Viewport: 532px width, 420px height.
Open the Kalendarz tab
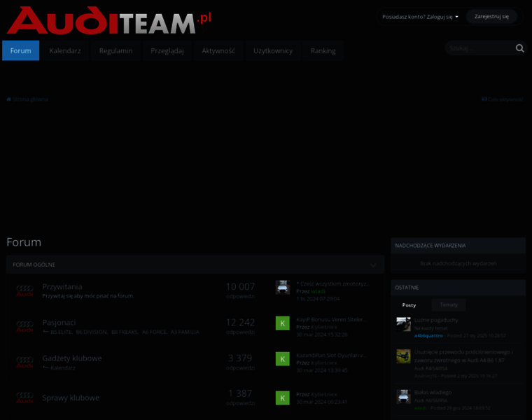point(65,50)
